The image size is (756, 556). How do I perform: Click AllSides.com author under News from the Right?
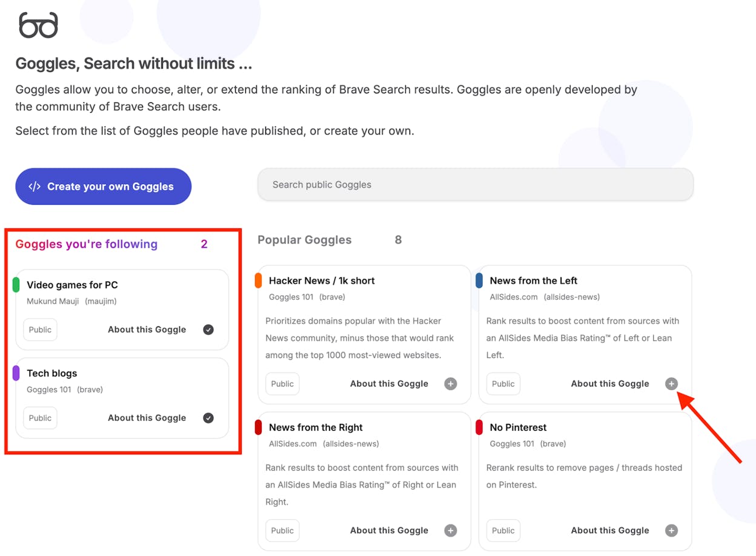(x=324, y=444)
